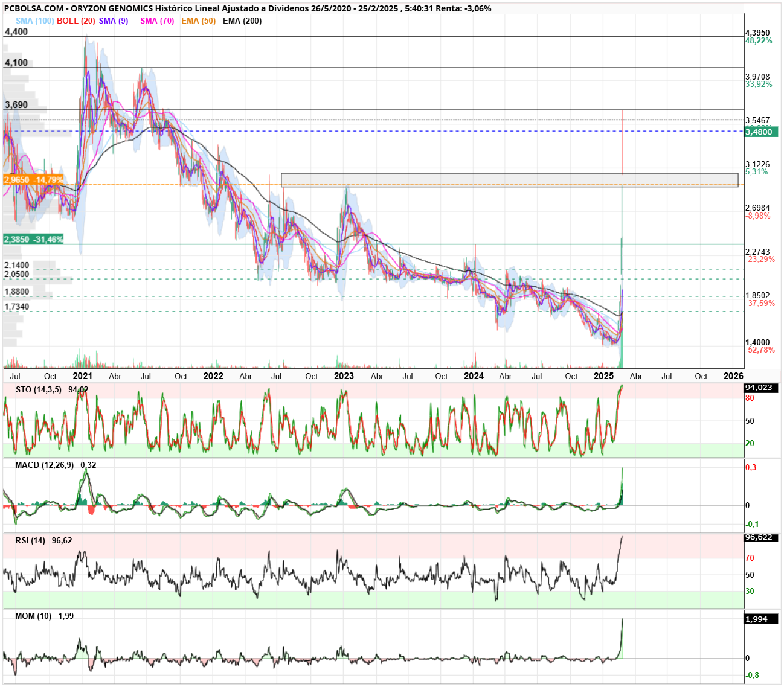
Task: Click the 1,7340 support level label
Action: 16,307
